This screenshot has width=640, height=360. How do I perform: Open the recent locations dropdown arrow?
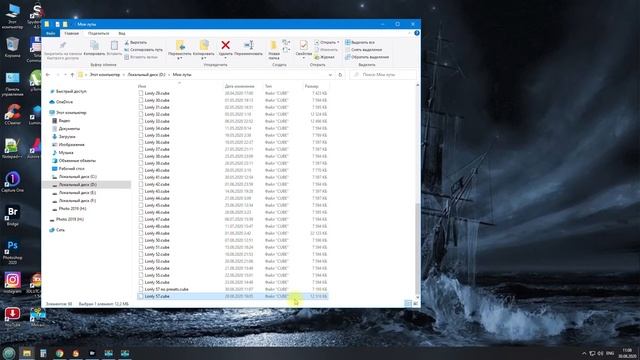pyautogui.click(x=65, y=75)
